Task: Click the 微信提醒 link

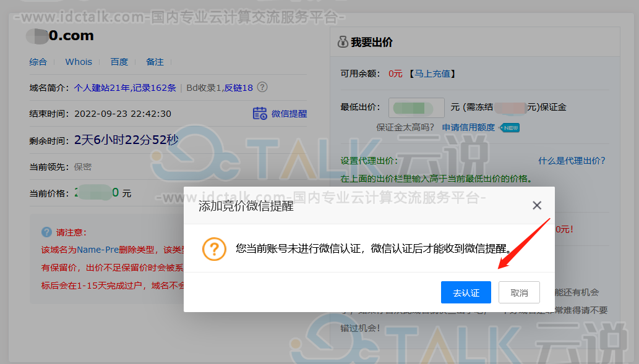Action: coord(289,114)
